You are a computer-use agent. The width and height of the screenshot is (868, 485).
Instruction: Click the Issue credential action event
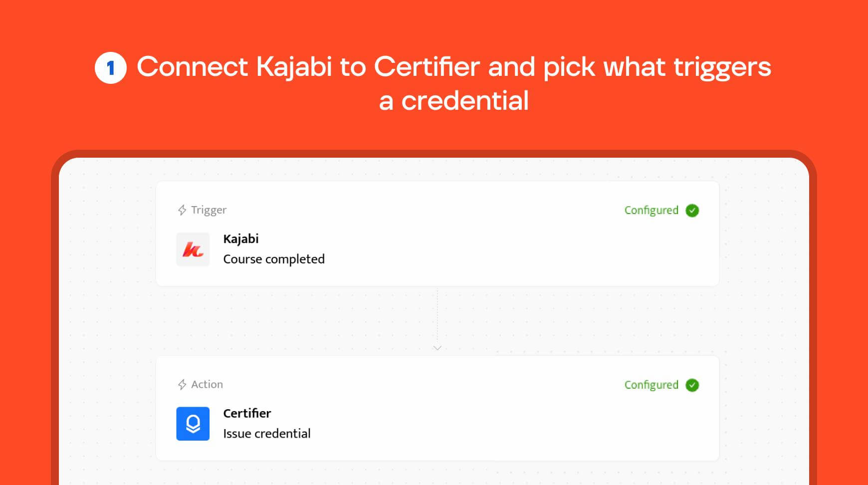click(267, 434)
